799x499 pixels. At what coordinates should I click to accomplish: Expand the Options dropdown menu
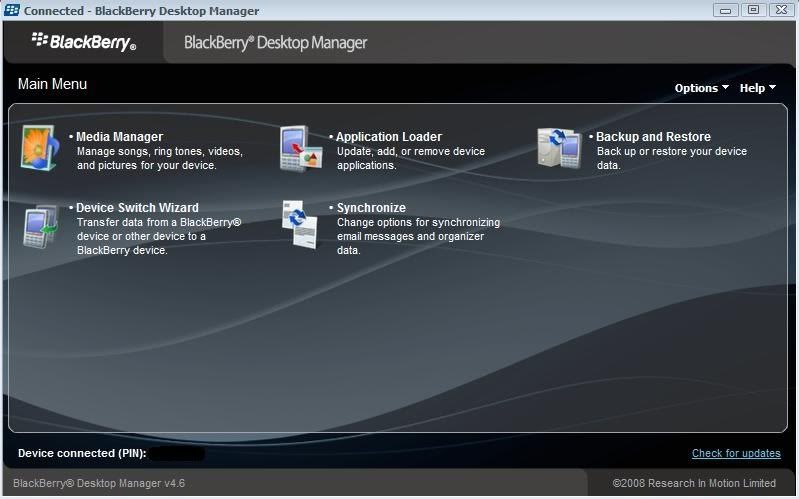[701, 88]
